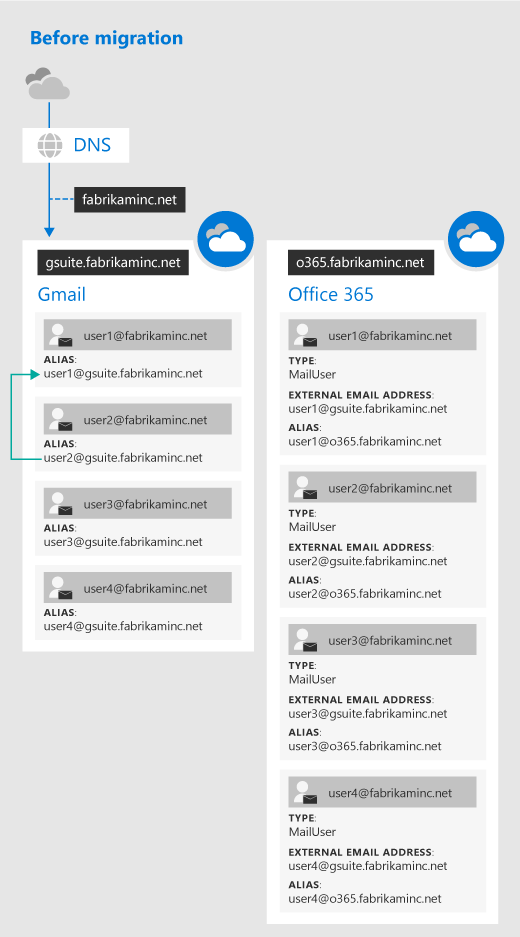Click the Office 365 user1 mailbox user icon
Viewport: 520px width, 937px height.
[x=305, y=335]
